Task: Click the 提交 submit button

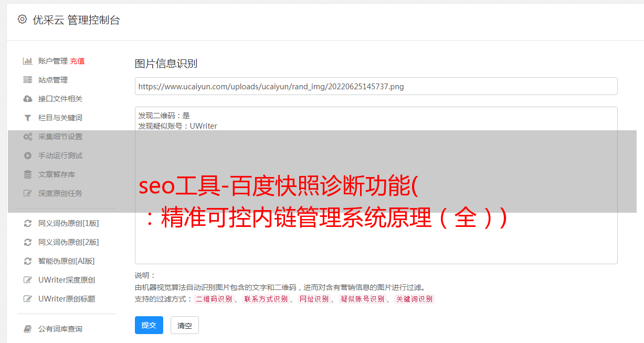Action: (149, 325)
